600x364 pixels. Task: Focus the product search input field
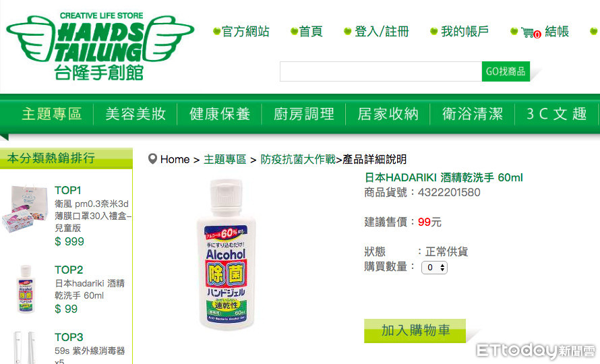381,71
